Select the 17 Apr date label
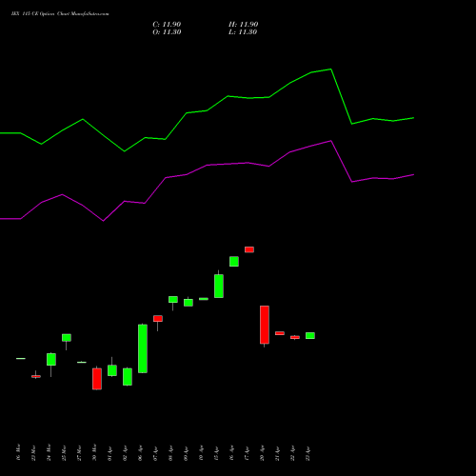This screenshot has width=476, height=476. pos(247,453)
